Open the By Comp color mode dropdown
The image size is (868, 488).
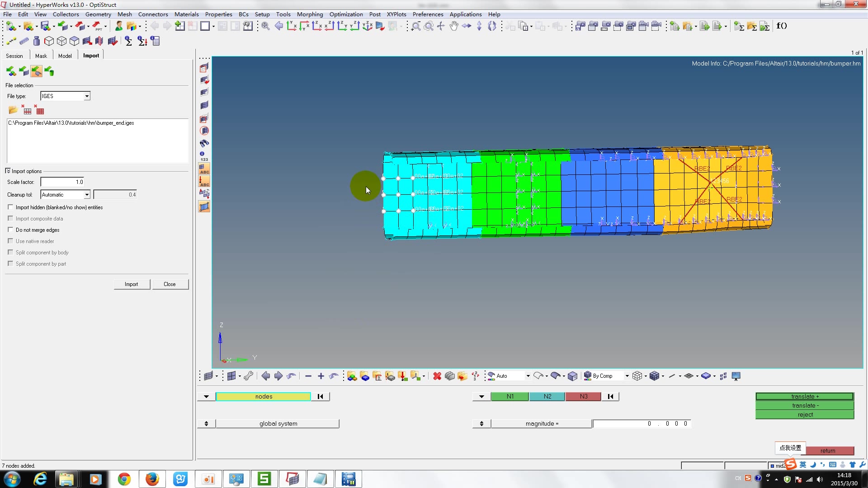click(x=627, y=376)
